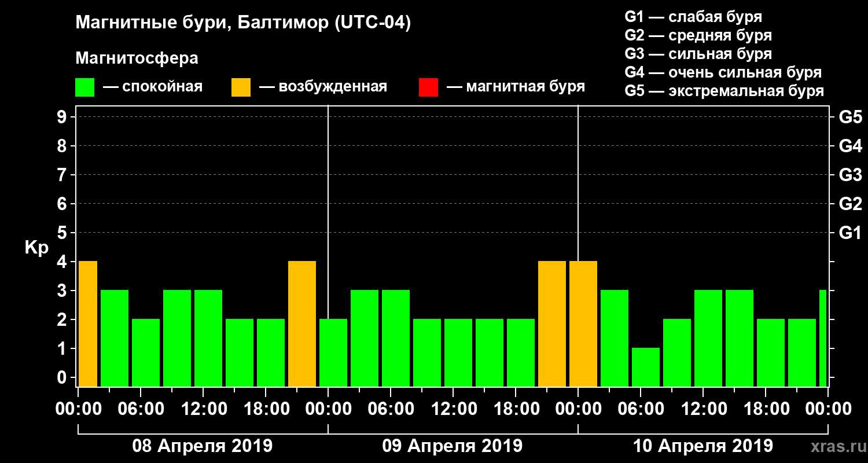Click the '18:00' time label under 10 Апреля
The width and height of the screenshot is (868, 463).
coord(766,409)
